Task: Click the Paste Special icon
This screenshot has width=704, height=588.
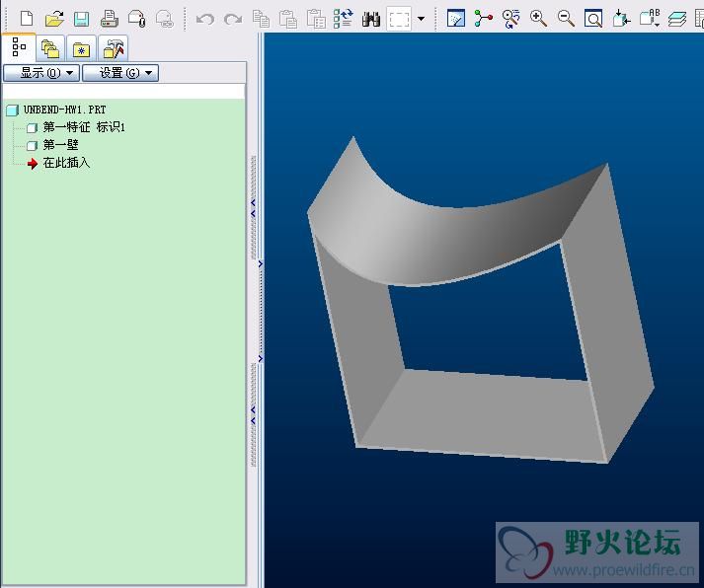Action: [x=316, y=19]
